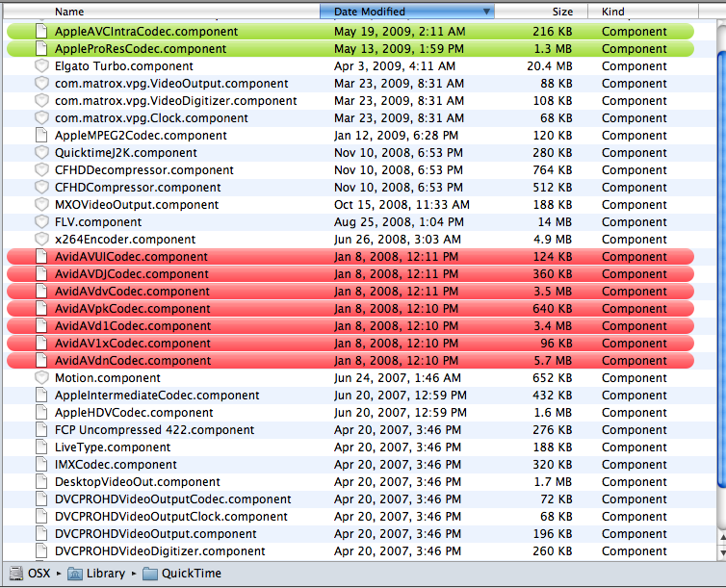
Task: Select FCP Uncompressed 422.component file name
Action: pos(155,430)
